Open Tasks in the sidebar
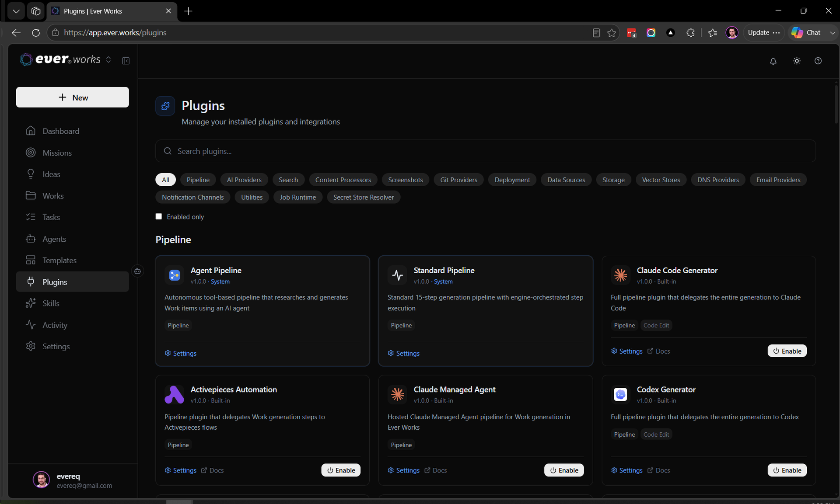840x504 pixels. pyautogui.click(x=73, y=217)
